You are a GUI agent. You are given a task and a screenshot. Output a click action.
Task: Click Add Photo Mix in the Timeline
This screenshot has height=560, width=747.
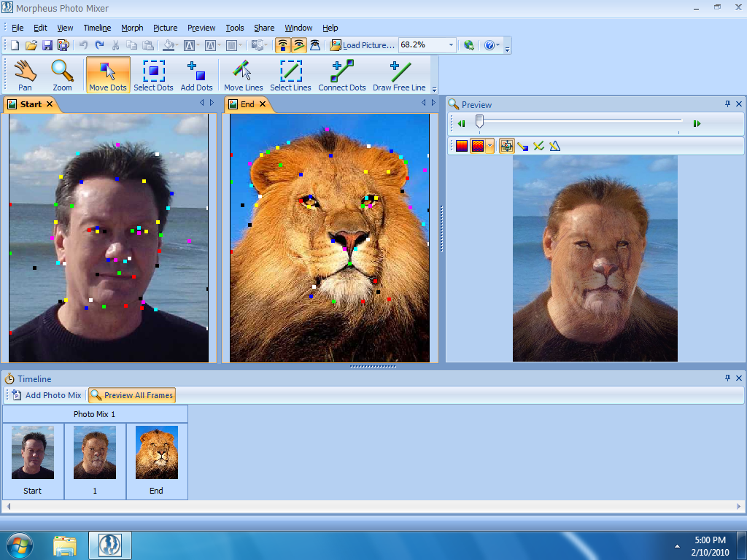[45, 395]
